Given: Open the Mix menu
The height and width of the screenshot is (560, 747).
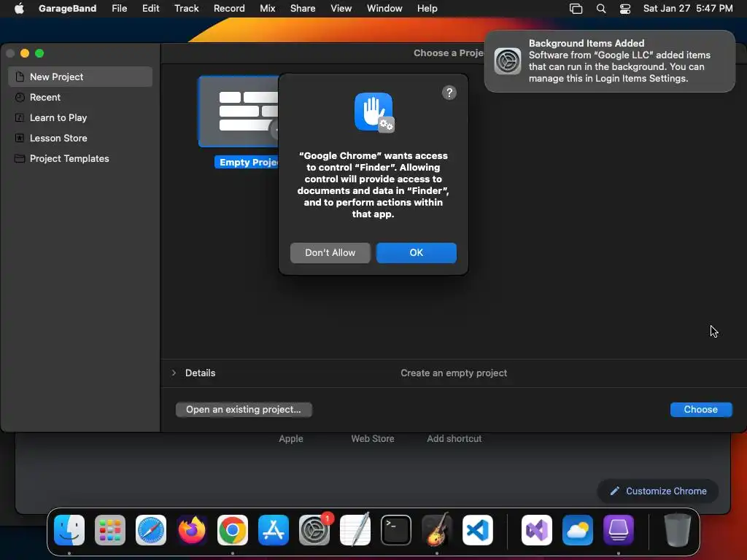Looking at the screenshot, I should click(267, 9).
